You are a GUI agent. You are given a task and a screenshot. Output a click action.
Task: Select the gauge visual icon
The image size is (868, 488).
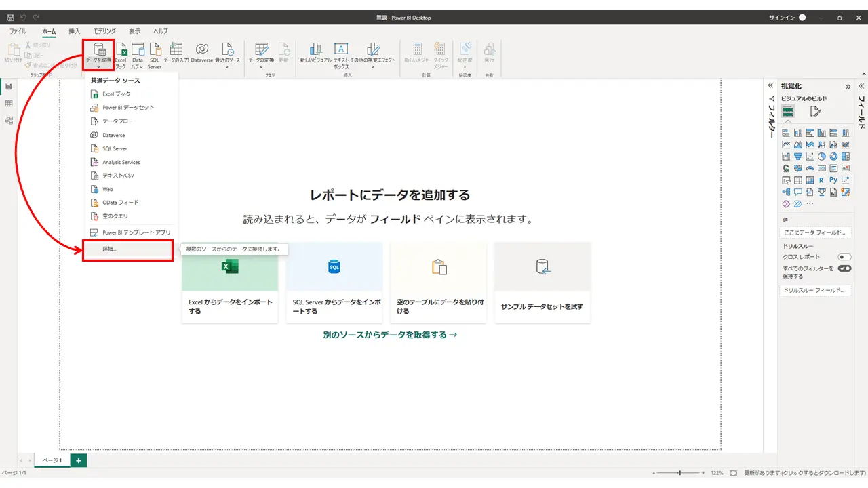click(810, 168)
